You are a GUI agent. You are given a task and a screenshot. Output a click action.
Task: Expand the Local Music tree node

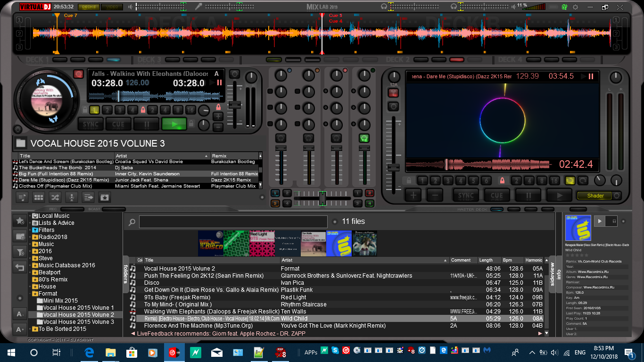(x=30, y=216)
